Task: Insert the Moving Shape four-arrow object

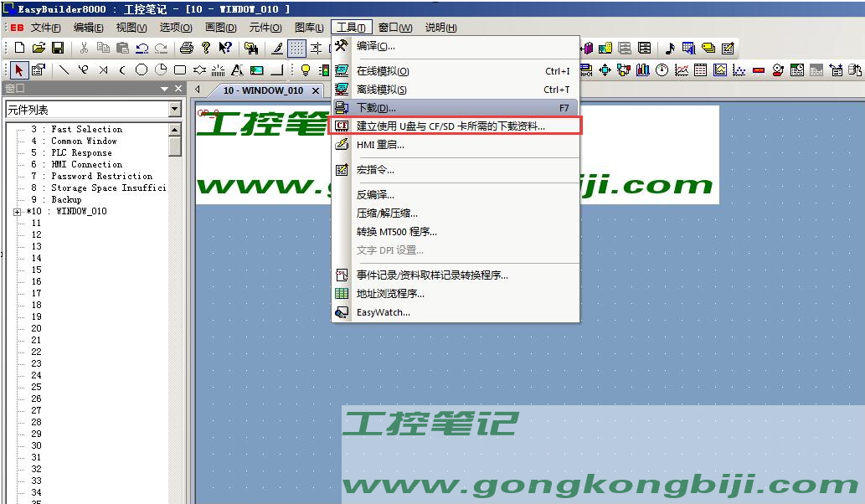Action: click(x=605, y=70)
